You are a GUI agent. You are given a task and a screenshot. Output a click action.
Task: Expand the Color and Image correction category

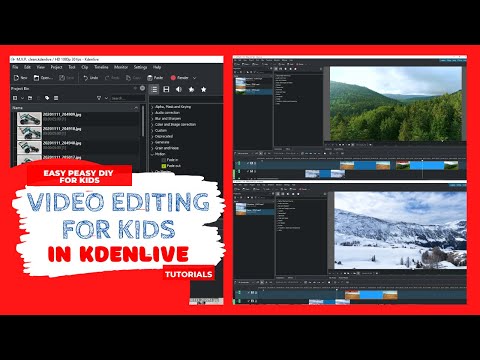pos(152,125)
